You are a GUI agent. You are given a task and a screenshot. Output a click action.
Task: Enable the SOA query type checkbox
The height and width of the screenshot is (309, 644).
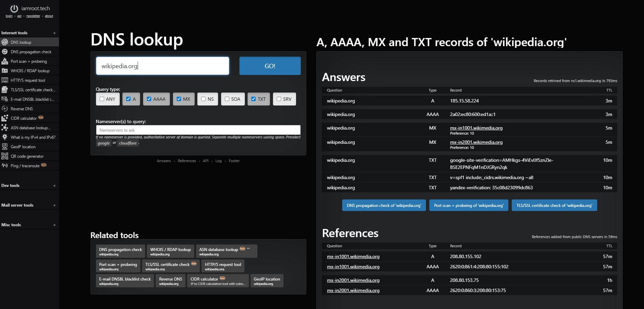click(x=227, y=99)
